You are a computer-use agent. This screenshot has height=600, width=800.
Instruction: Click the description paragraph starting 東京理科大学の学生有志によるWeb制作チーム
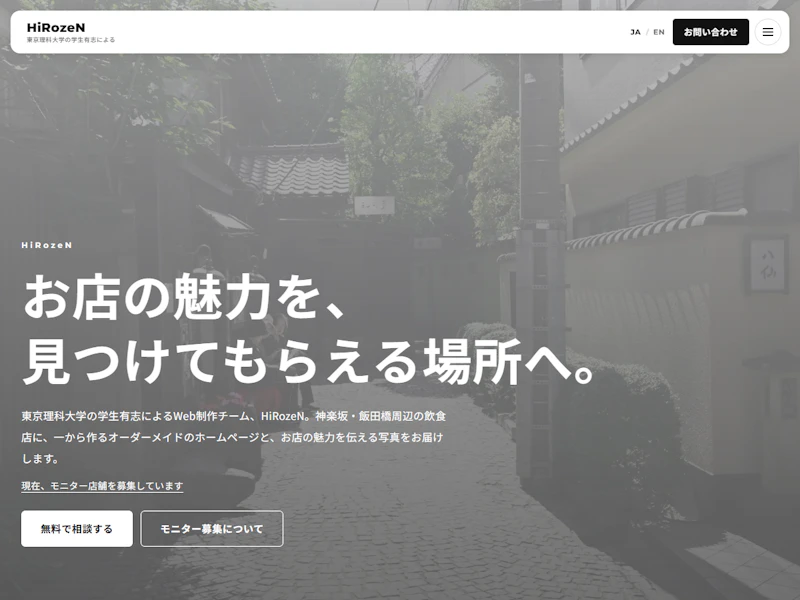pyautogui.click(x=234, y=437)
